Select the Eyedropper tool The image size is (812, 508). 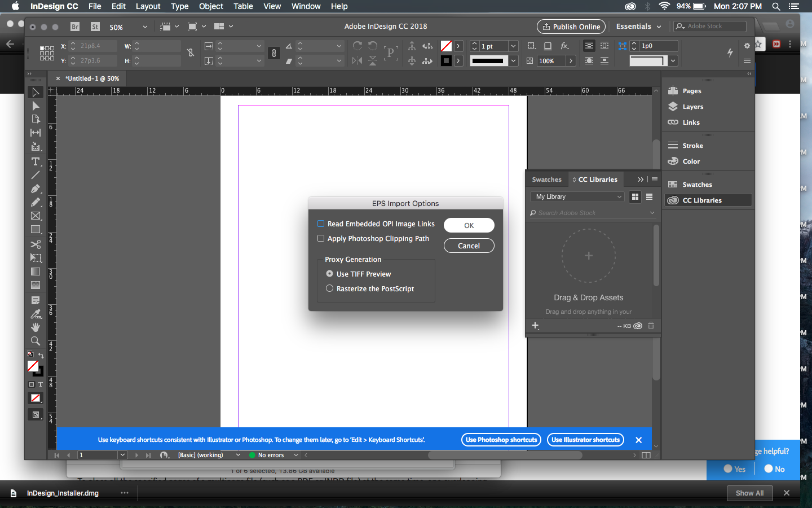36,314
